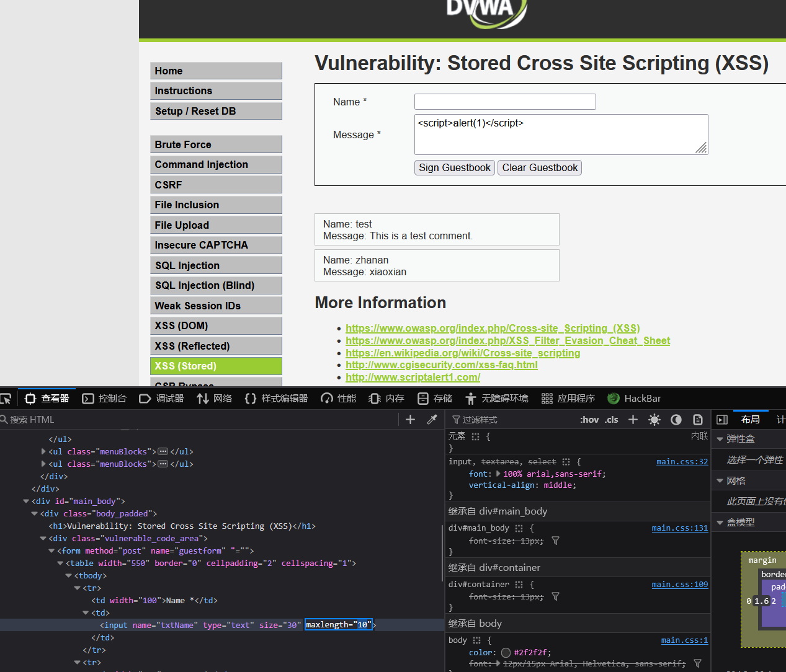Focus the 搜索 HTML search field
This screenshot has height=672, width=786.
click(x=199, y=420)
